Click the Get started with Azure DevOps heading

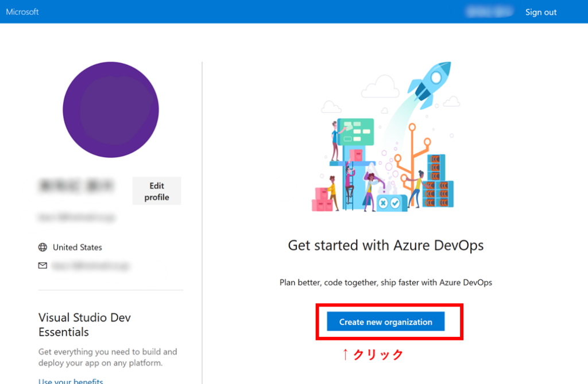[385, 245]
